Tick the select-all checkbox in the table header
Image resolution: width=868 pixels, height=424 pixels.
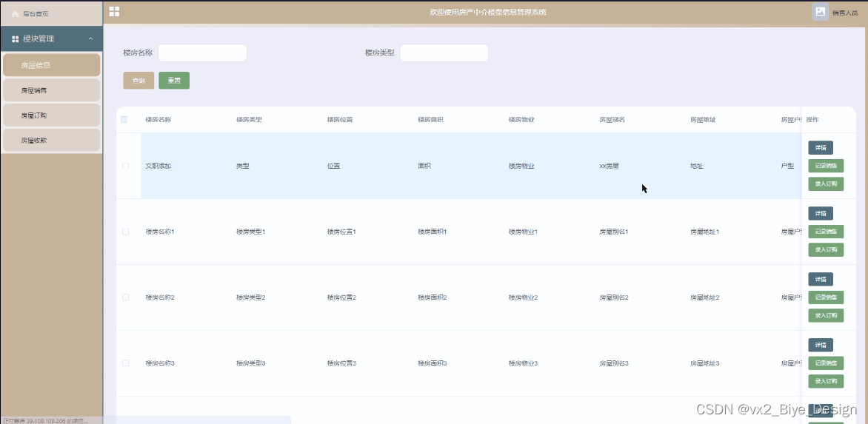124,119
